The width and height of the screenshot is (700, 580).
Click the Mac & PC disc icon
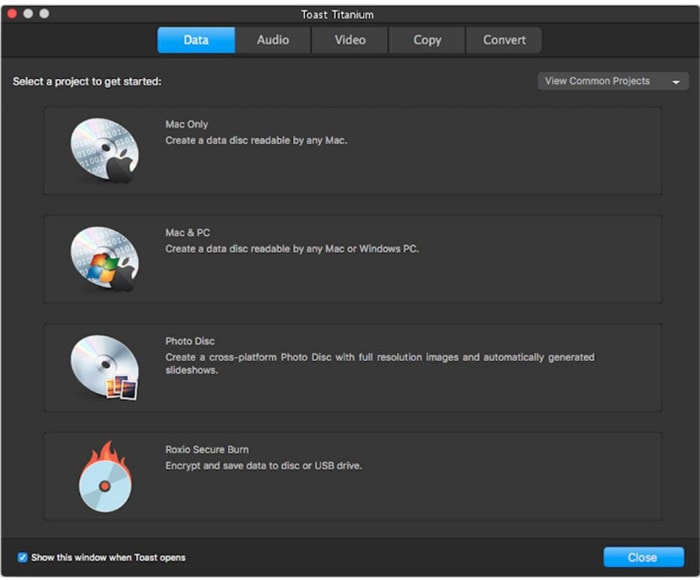(105, 259)
